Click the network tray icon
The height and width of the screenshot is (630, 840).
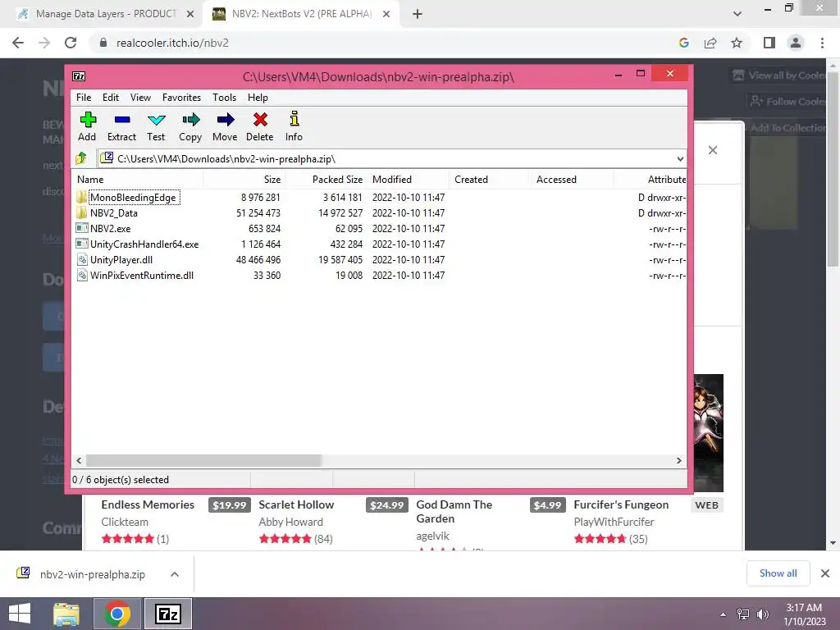coord(743,614)
